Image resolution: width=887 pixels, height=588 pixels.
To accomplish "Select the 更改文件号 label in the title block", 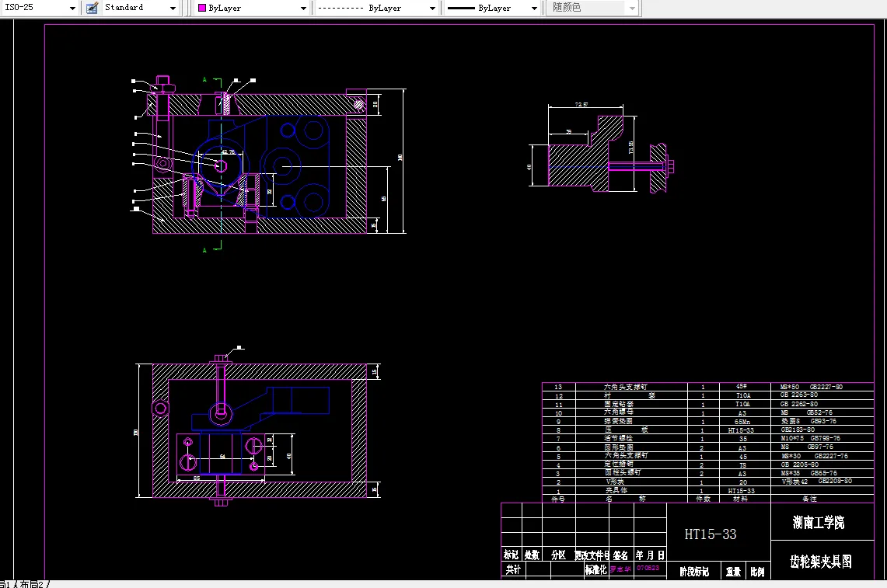I will [x=592, y=555].
